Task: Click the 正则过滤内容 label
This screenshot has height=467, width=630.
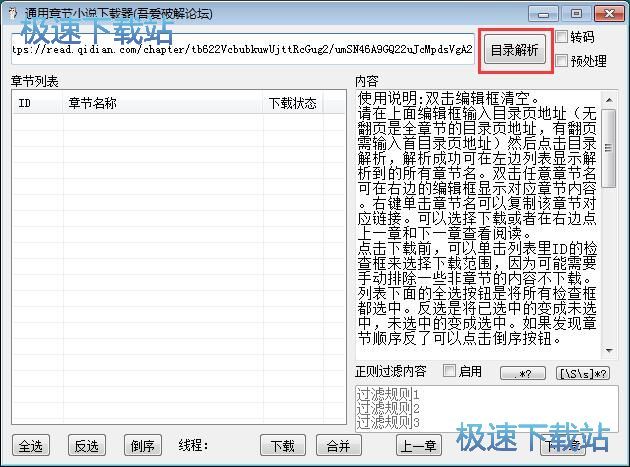Action: 391,371
